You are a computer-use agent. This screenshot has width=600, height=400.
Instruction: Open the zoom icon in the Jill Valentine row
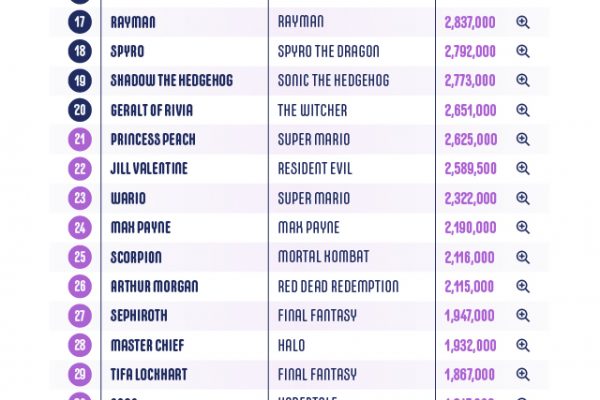523,168
